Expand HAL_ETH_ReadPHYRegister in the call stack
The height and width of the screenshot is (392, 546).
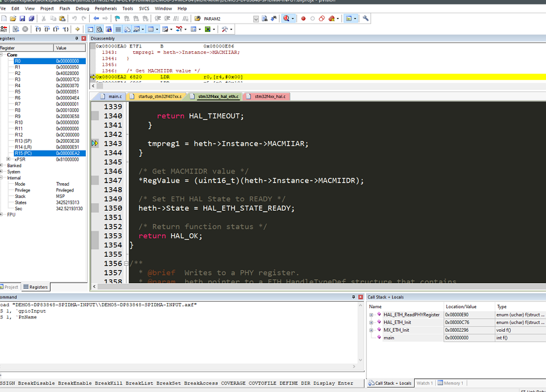point(371,314)
